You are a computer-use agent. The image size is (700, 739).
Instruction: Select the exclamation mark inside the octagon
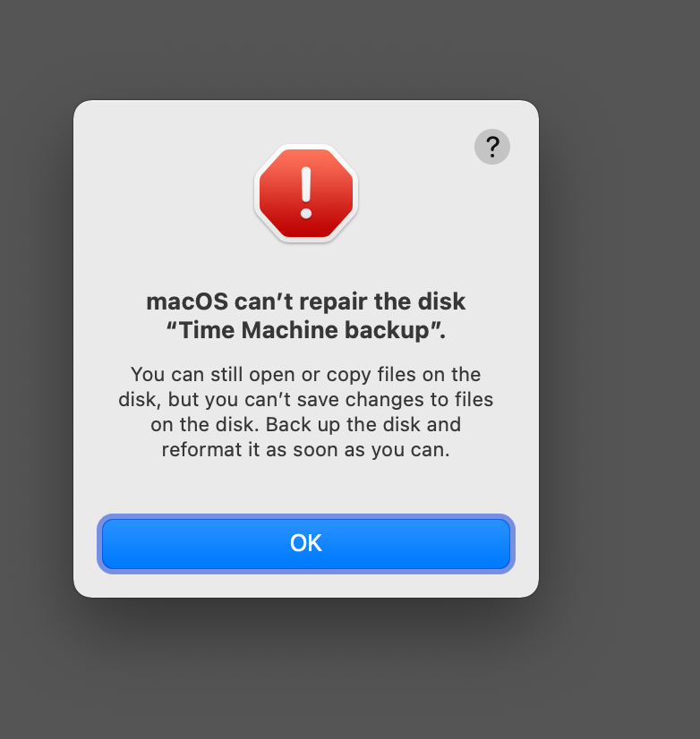click(x=305, y=193)
